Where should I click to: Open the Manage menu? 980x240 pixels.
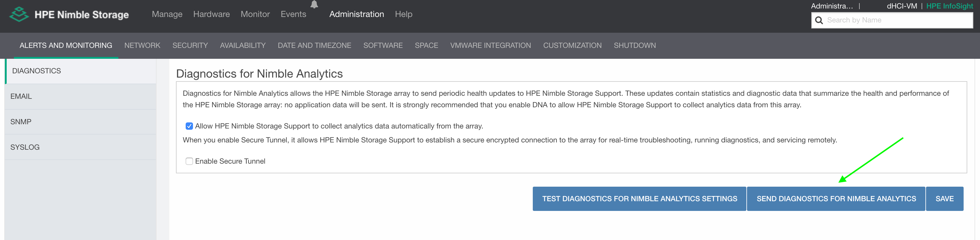point(167,14)
